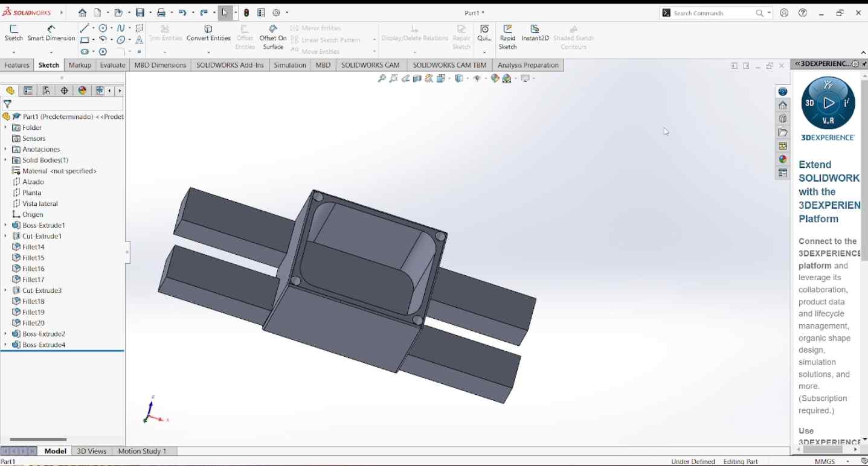Viewport: 868px width, 466px height.
Task: Click Convert Entities tool
Action: pos(208,33)
